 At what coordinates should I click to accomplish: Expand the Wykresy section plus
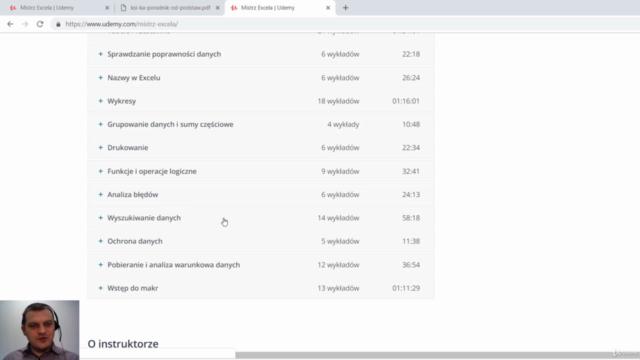click(x=100, y=101)
